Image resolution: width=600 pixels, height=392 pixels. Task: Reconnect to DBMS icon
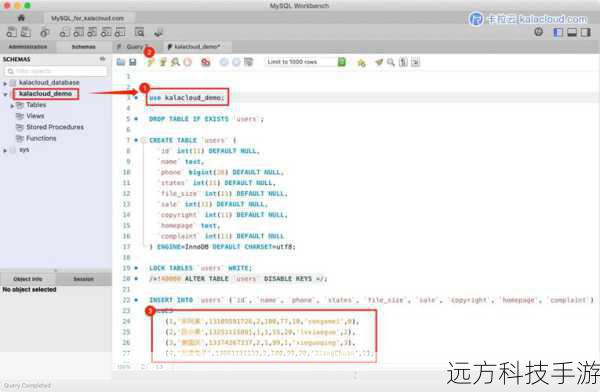pyautogui.click(x=158, y=33)
